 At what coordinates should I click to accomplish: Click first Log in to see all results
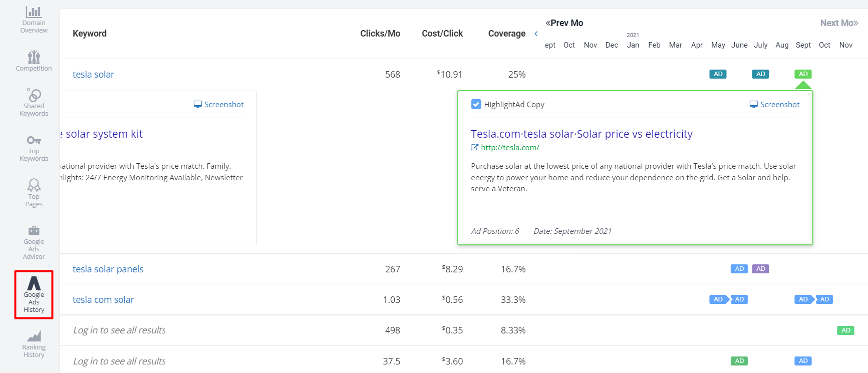(x=119, y=330)
